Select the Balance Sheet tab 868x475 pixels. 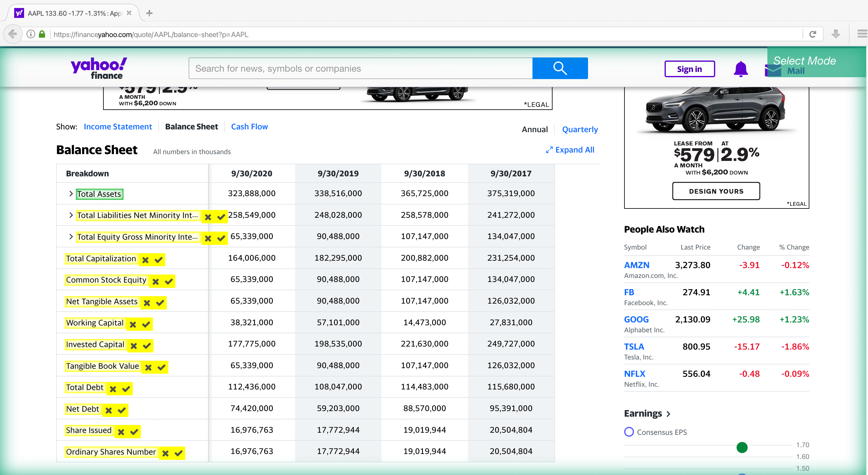[x=191, y=126]
